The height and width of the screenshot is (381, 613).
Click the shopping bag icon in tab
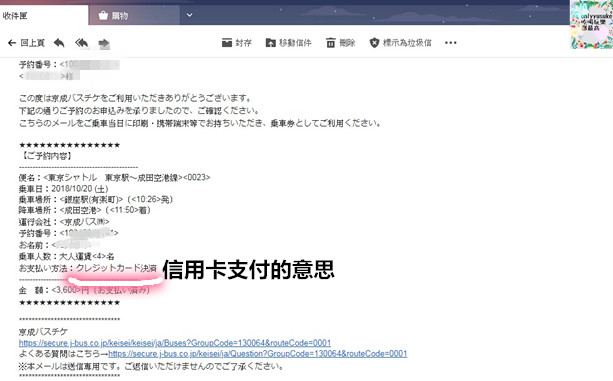(103, 16)
